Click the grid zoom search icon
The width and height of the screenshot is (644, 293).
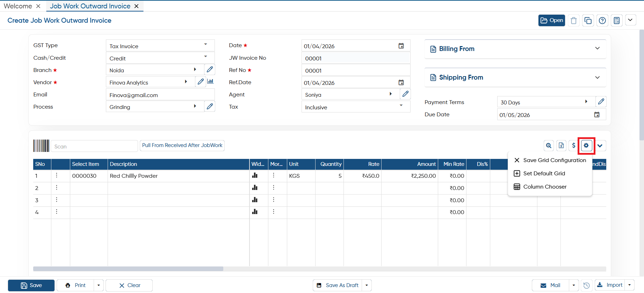[x=549, y=146]
